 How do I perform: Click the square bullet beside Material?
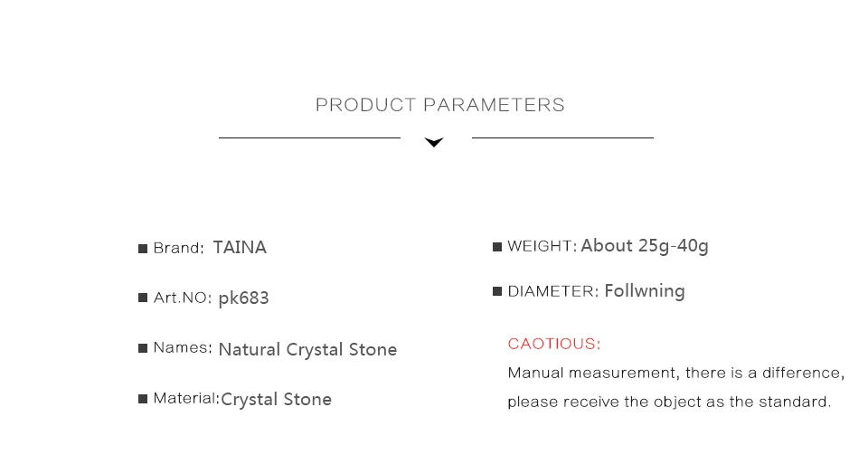point(143,399)
